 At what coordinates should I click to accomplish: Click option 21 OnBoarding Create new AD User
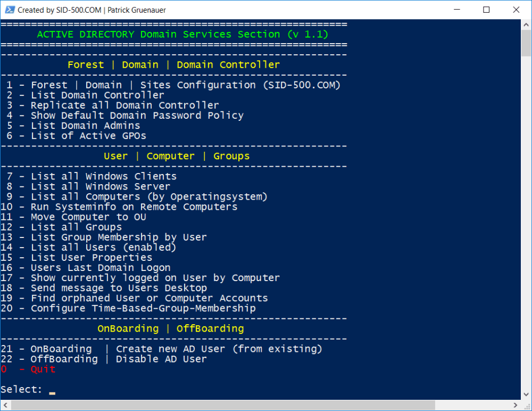161,349
